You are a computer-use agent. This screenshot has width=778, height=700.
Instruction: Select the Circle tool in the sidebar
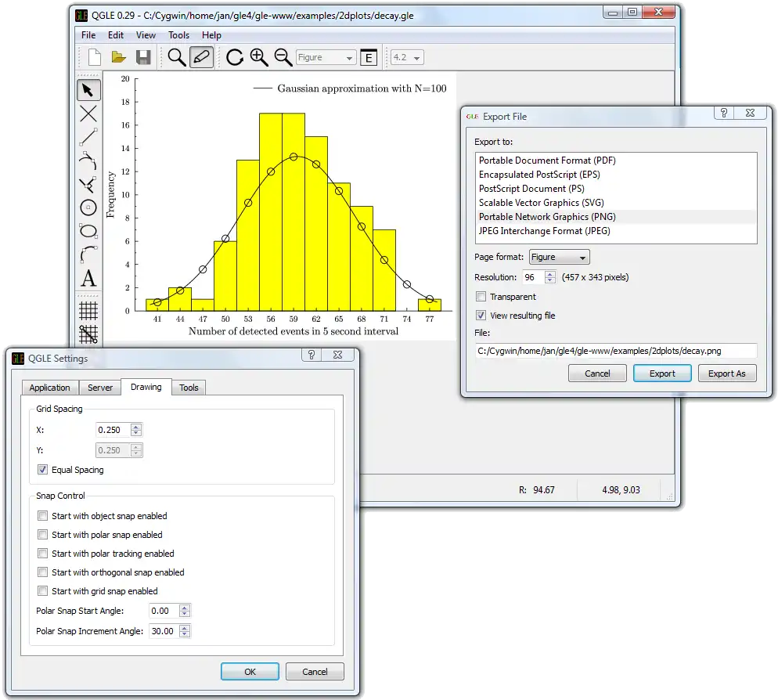(x=88, y=207)
